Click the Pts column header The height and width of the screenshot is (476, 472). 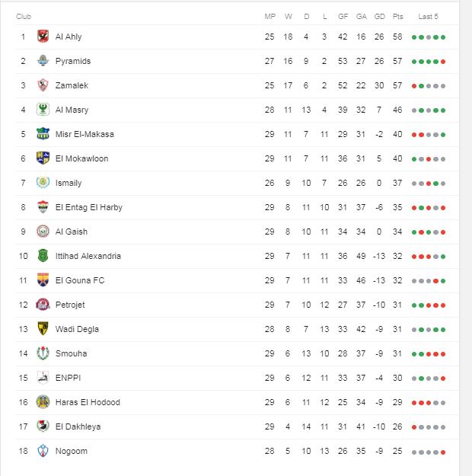tap(398, 17)
